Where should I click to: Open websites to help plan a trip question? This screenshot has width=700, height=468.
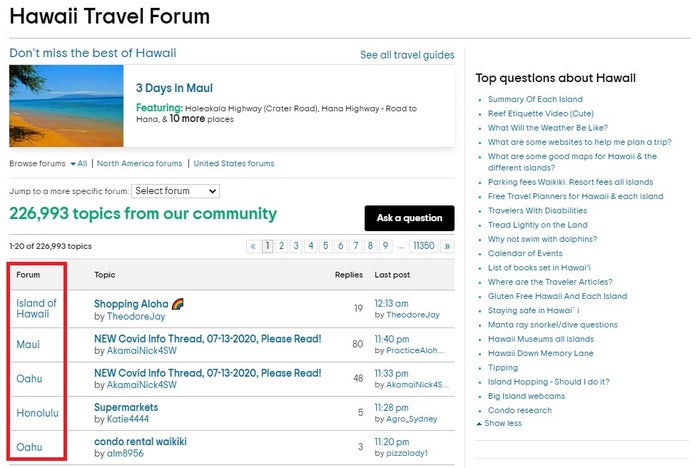(579, 142)
